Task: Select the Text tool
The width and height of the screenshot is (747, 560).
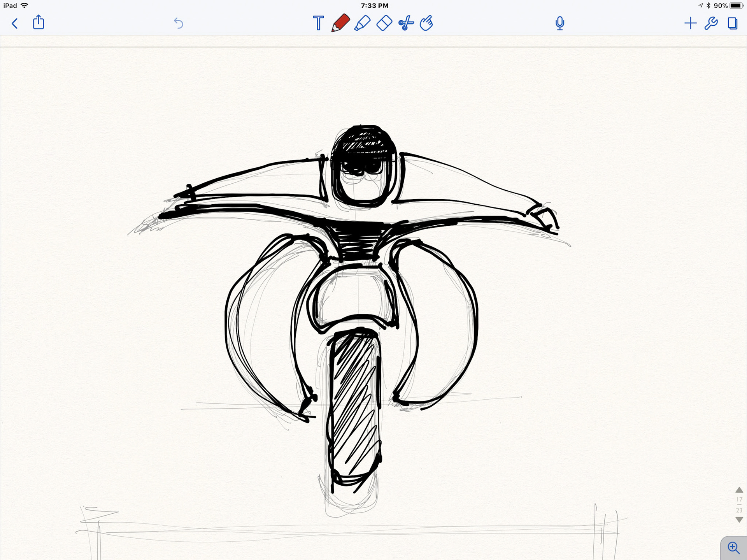Action: point(318,23)
